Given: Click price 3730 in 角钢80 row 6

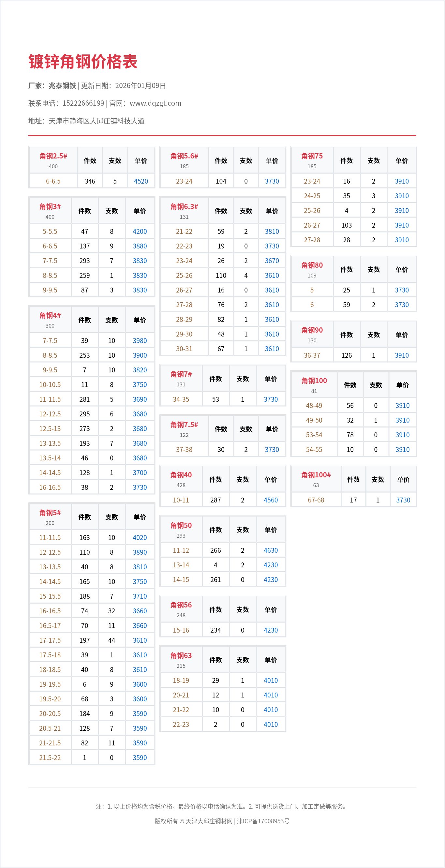Looking at the screenshot, I should pos(402,305).
